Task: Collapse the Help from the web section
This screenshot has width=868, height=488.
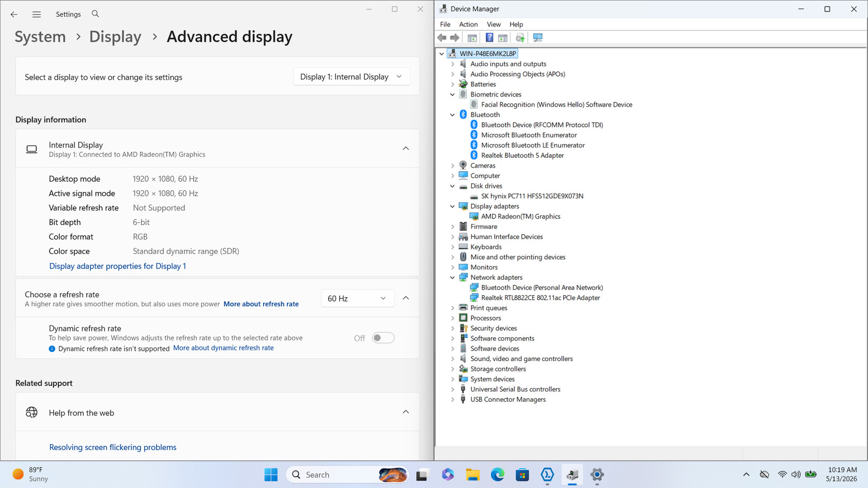Action: click(406, 412)
